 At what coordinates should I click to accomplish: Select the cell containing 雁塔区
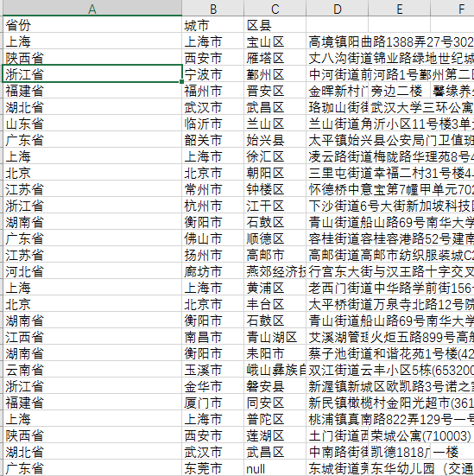tap(275, 58)
